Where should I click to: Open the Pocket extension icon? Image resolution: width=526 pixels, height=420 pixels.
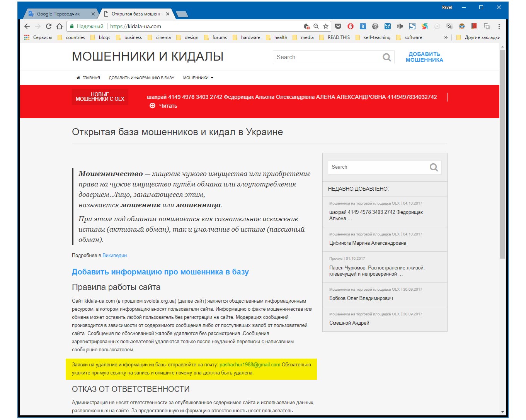tap(338, 26)
